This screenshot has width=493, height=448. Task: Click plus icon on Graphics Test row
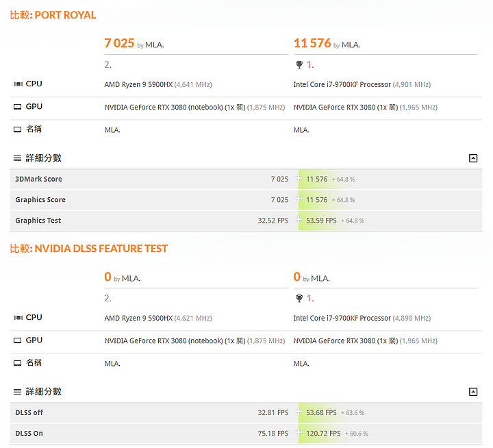click(298, 220)
